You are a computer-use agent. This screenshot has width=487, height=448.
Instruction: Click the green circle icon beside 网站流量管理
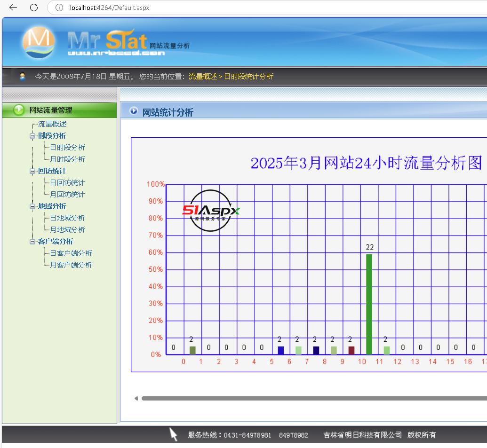pos(19,110)
